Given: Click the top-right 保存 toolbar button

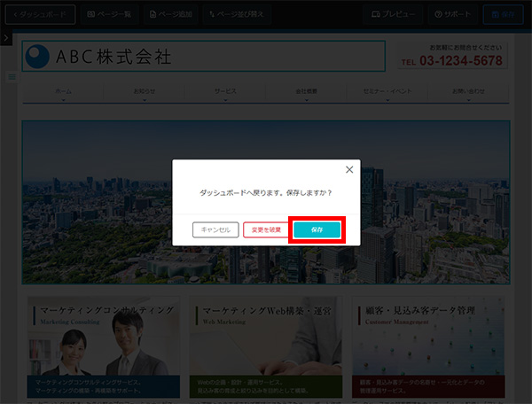Looking at the screenshot, I should [504, 15].
